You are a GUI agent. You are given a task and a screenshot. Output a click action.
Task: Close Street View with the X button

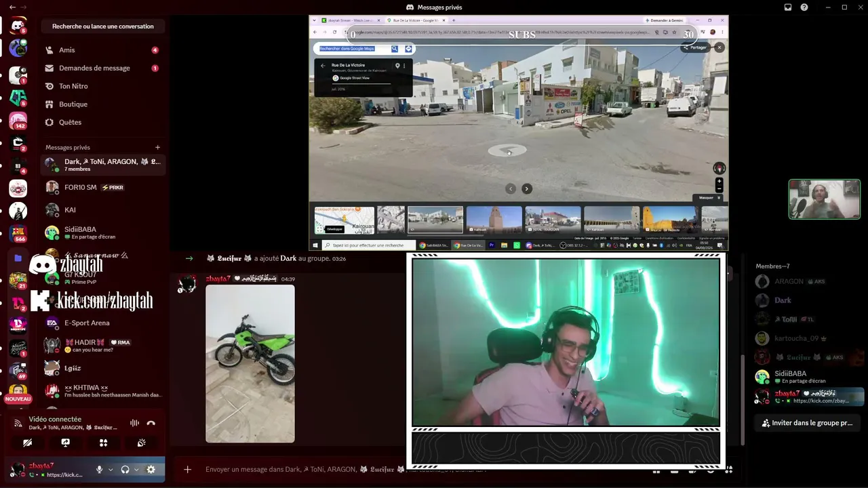pyautogui.click(x=719, y=47)
